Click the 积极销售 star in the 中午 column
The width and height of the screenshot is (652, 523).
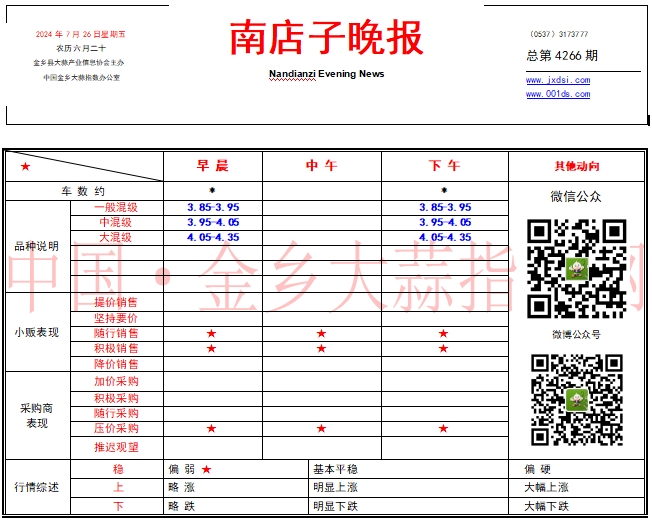[x=321, y=348]
